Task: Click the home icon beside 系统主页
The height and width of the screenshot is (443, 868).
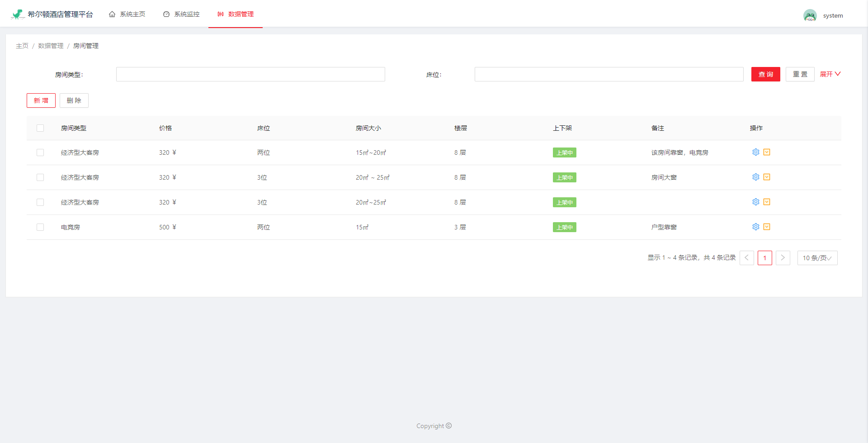Action: [112, 14]
